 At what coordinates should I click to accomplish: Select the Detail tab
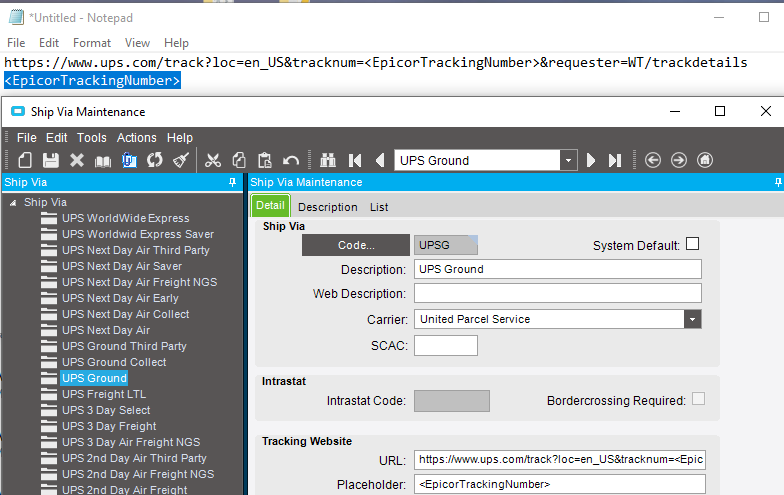(x=270, y=206)
